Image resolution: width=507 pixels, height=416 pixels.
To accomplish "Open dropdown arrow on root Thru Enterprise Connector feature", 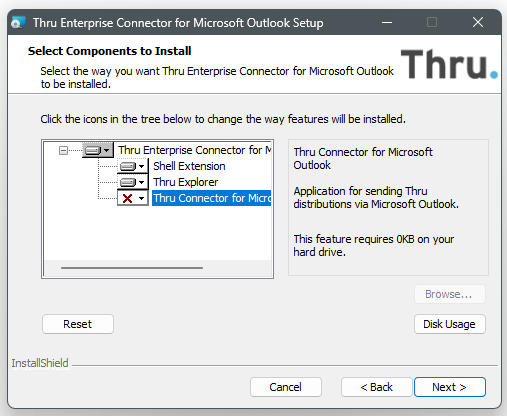I will point(107,150).
